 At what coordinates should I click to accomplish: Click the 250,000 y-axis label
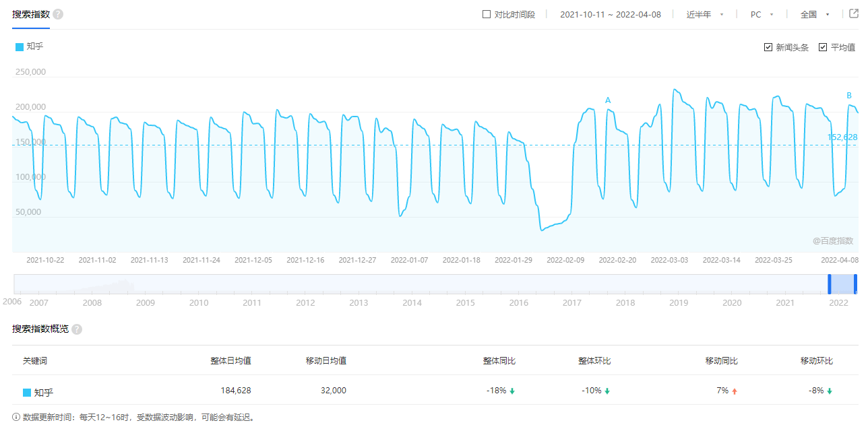pos(30,72)
